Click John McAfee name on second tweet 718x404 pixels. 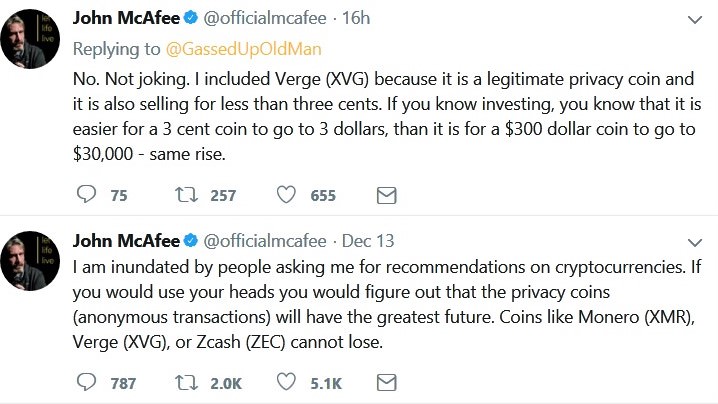click(x=126, y=241)
